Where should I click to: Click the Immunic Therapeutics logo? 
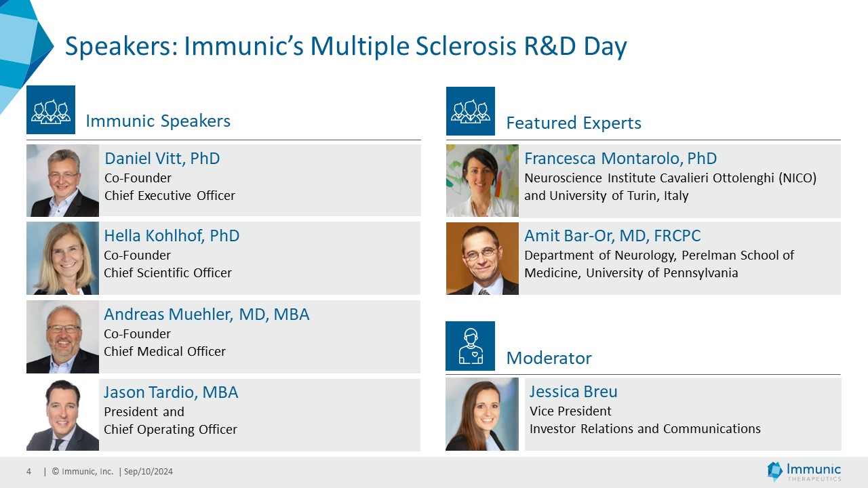(x=804, y=471)
